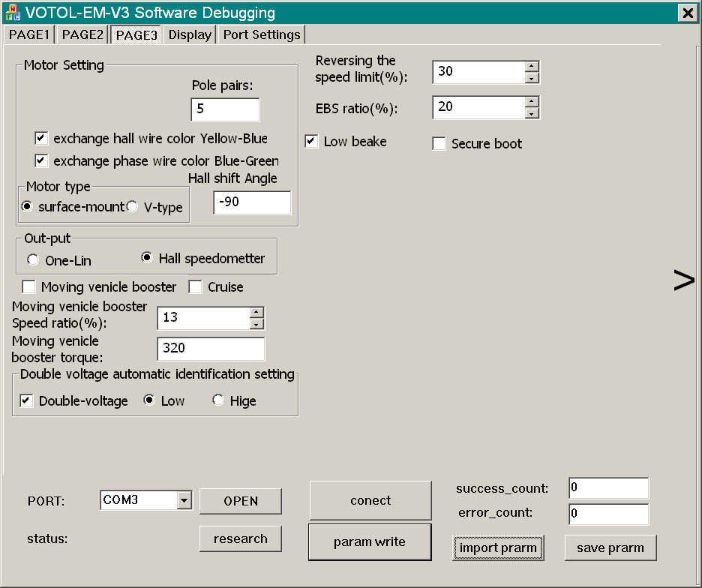Screen dimensions: 702x588
Task: Enable the Secure boot checkbox
Action: [439, 144]
